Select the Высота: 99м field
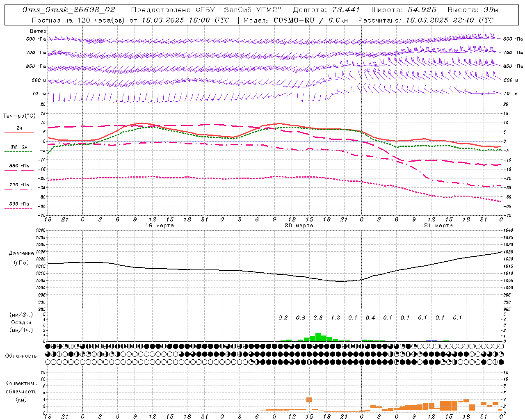 point(473,10)
